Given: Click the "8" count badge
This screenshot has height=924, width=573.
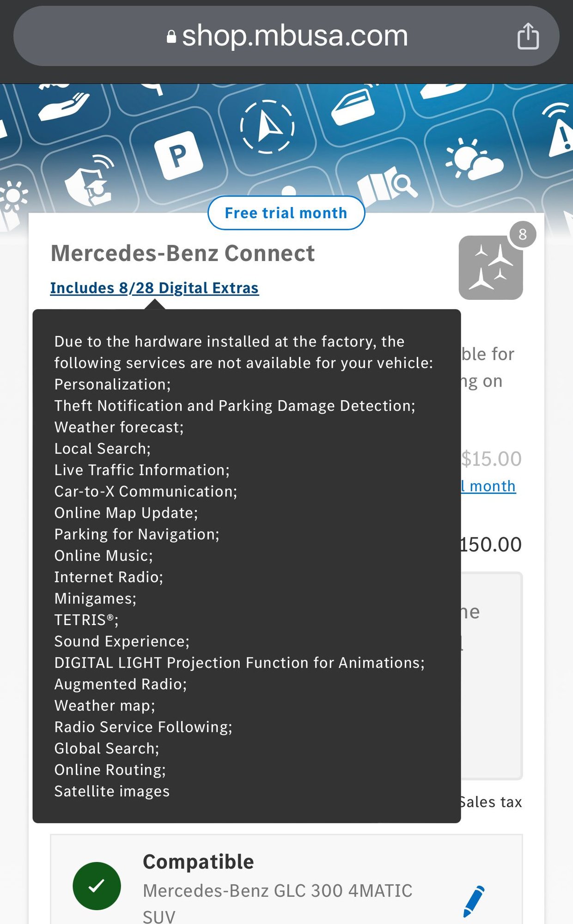Looking at the screenshot, I should click(523, 234).
